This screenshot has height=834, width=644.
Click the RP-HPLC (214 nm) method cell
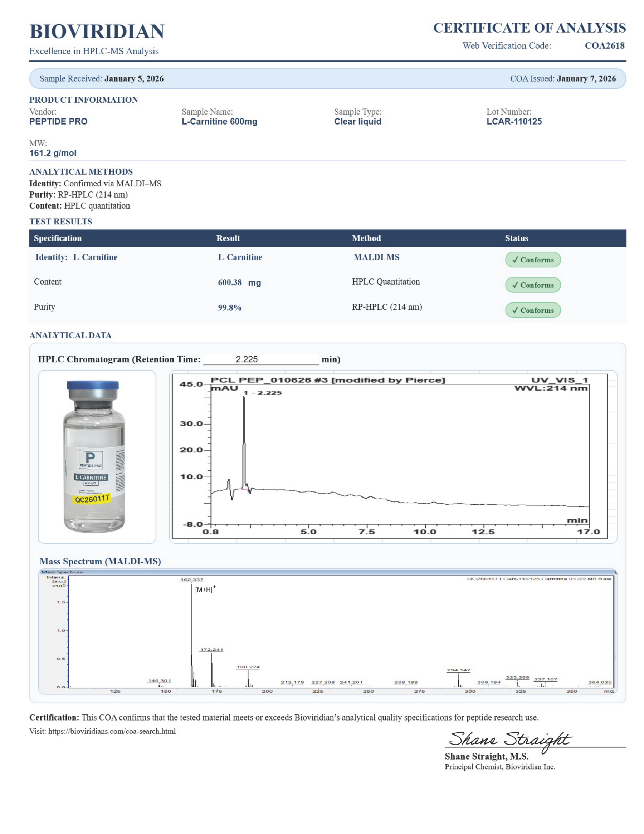(387, 307)
